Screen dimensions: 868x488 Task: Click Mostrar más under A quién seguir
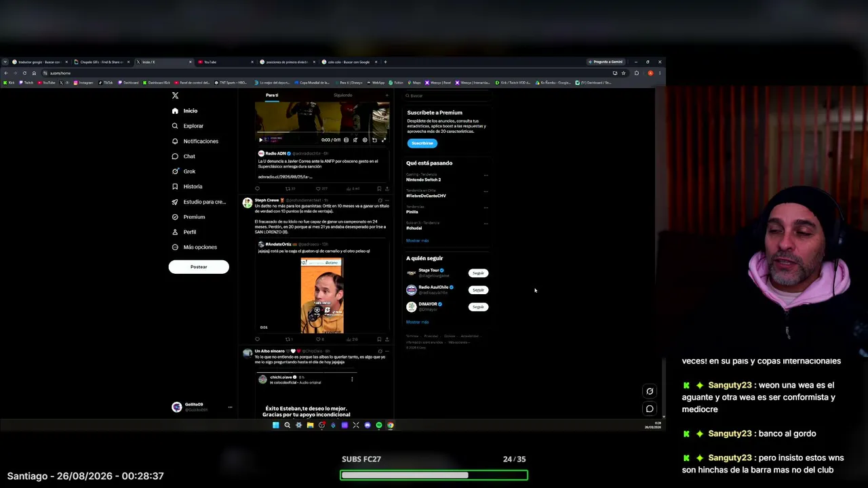(x=417, y=322)
